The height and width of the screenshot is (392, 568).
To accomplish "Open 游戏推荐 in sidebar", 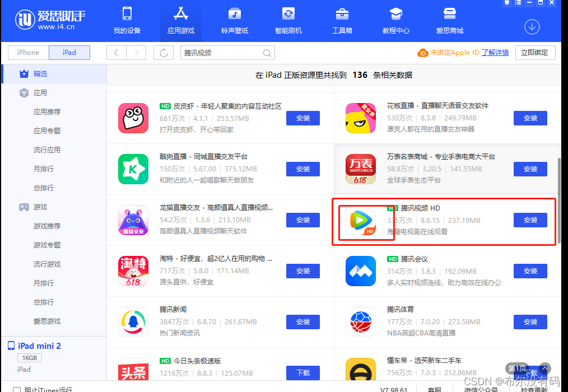I will coord(46,226).
